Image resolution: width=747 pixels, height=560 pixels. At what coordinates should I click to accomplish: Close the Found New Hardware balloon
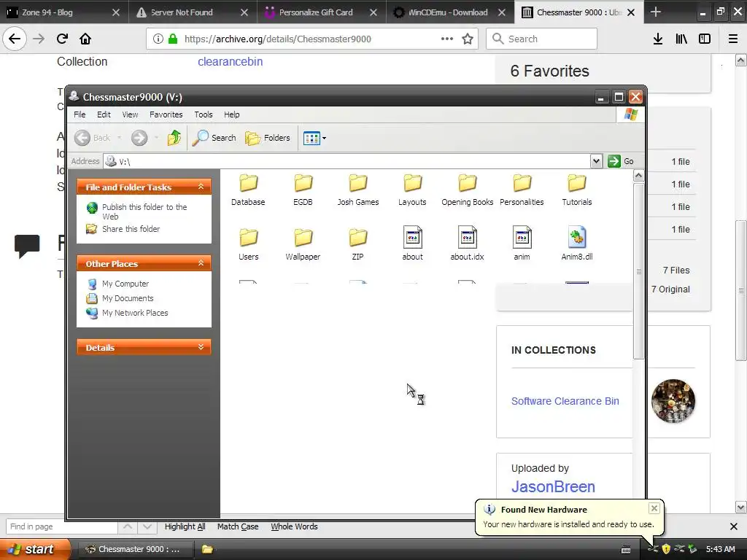pyautogui.click(x=654, y=508)
